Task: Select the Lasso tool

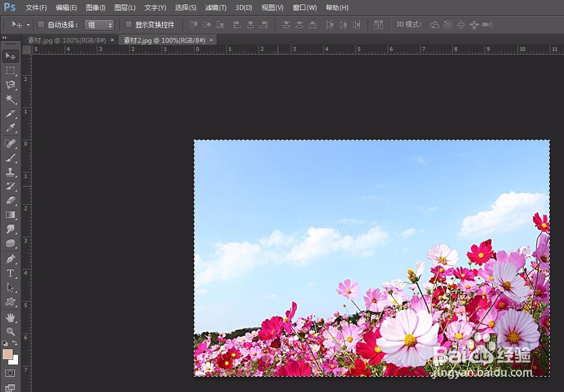Action: click(x=10, y=85)
